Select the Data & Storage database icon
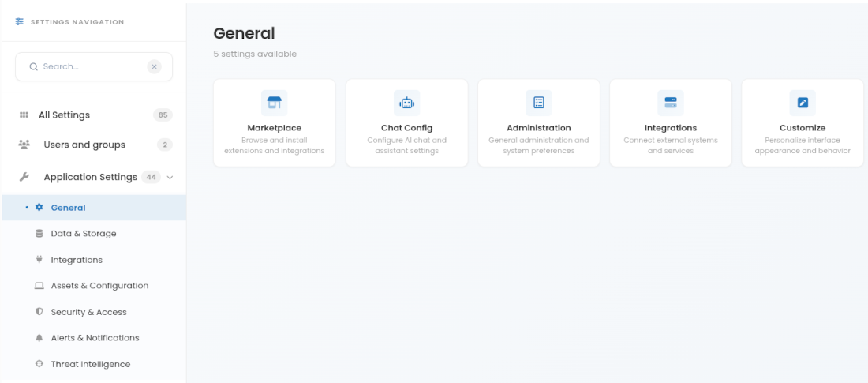Screen dimensions: 868x383 coord(39,234)
